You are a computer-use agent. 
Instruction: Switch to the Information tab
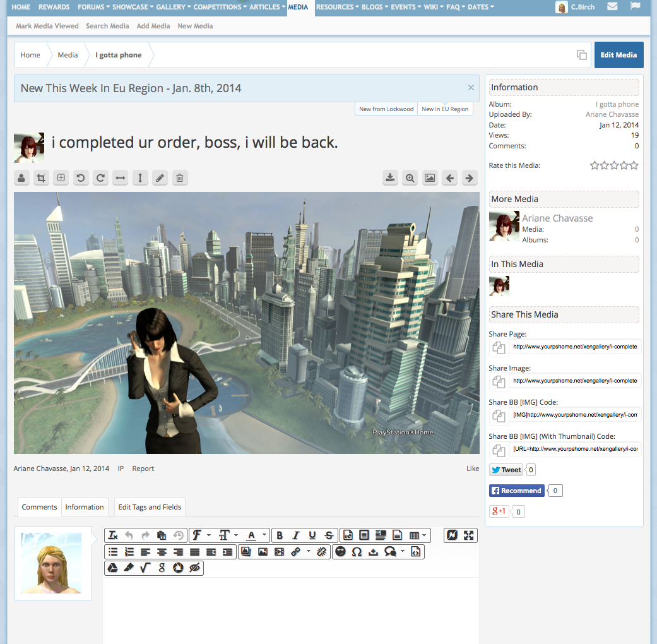[85, 507]
